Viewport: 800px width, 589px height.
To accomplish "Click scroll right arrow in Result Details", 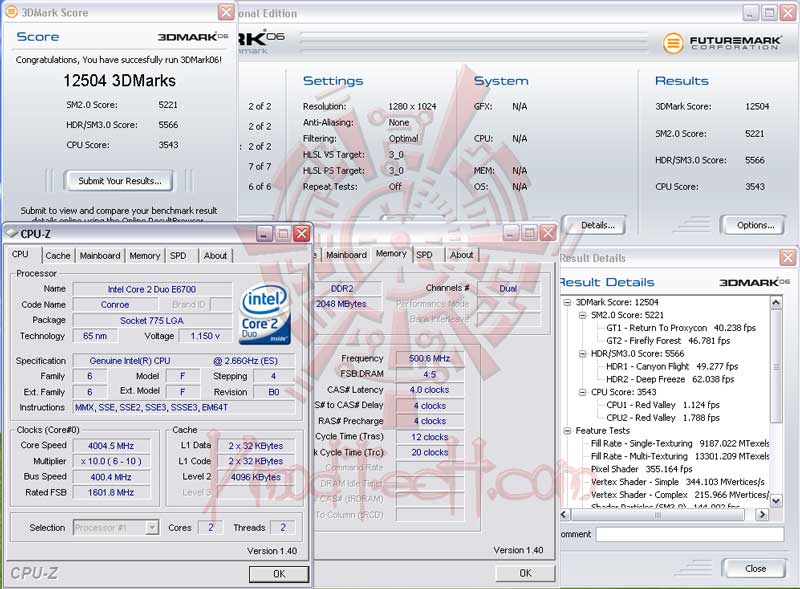I will (x=762, y=514).
